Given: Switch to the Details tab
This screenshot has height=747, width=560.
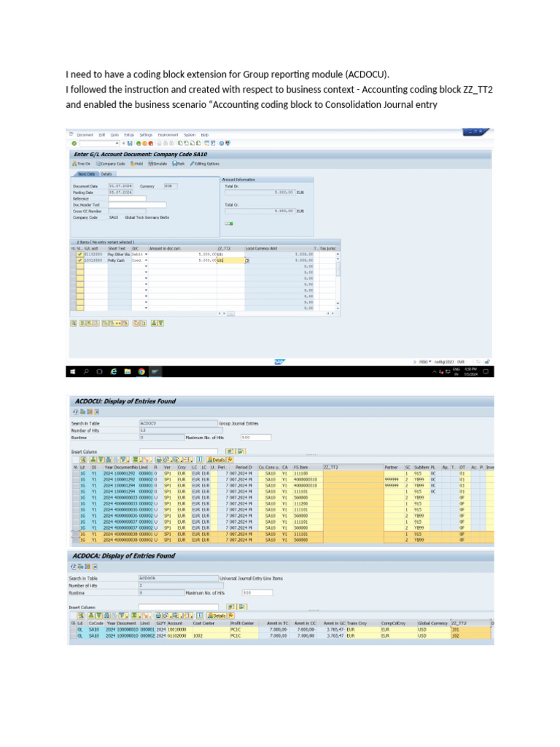Looking at the screenshot, I should click(x=106, y=174).
